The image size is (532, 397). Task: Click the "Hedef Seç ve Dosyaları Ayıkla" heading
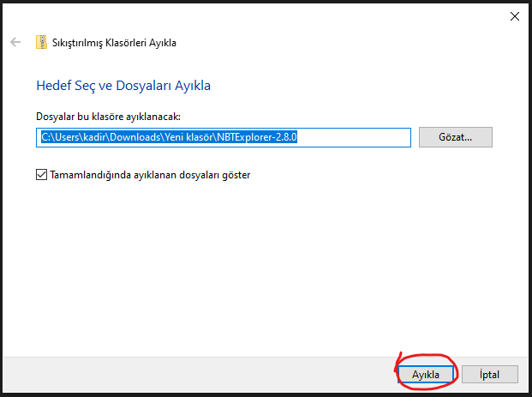(123, 86)
